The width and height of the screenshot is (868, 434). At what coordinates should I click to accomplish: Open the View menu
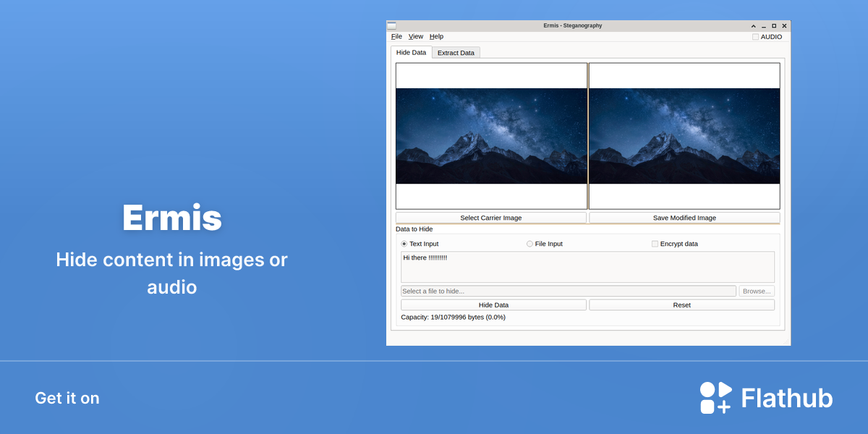coord(416,36)
